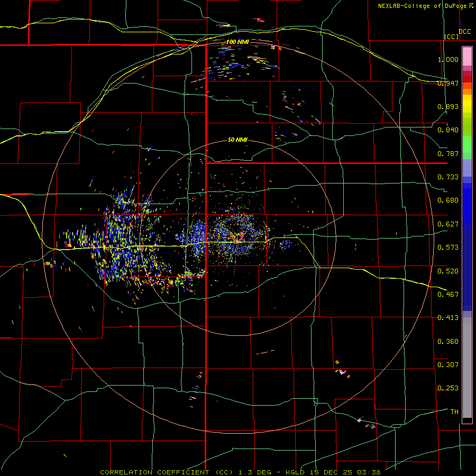Click the 1.3 DEG elevation text
This screenshot has width=476, height=476.
(255, 472)
